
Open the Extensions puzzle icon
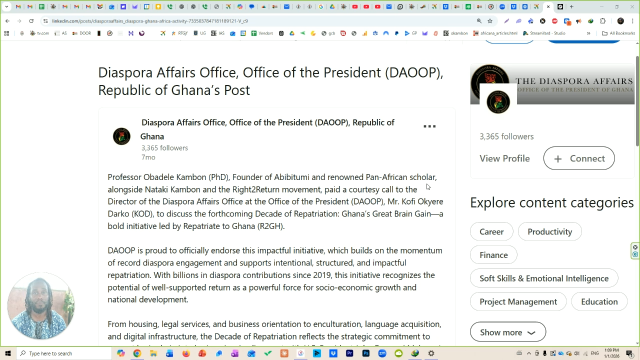tap(603, 21)
